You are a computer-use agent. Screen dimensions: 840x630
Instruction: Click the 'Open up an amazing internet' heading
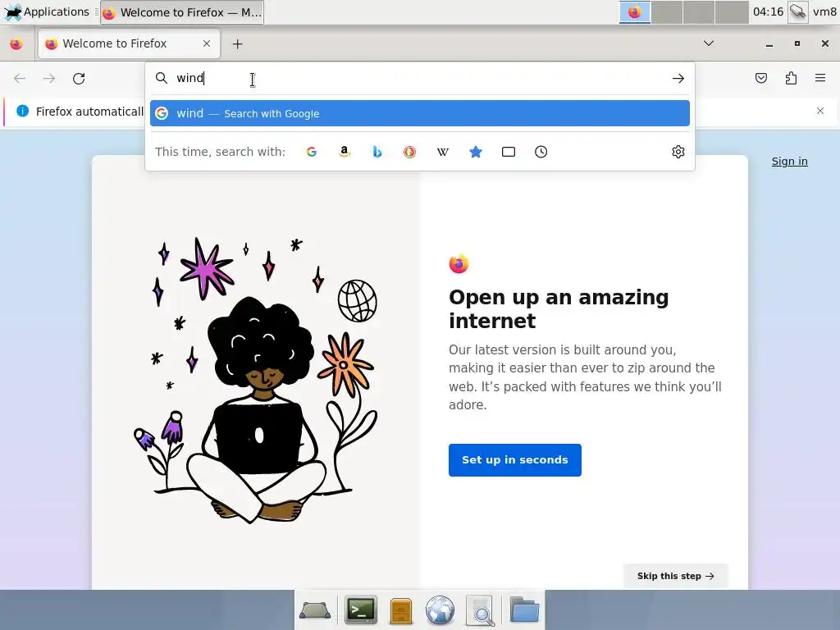point(559,309)
